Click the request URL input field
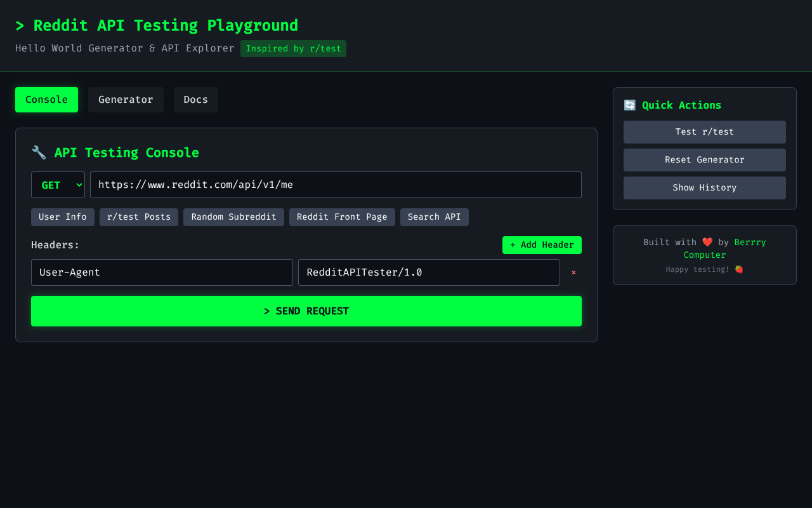Viewport: 812px width, 508px height. [336, 185]
